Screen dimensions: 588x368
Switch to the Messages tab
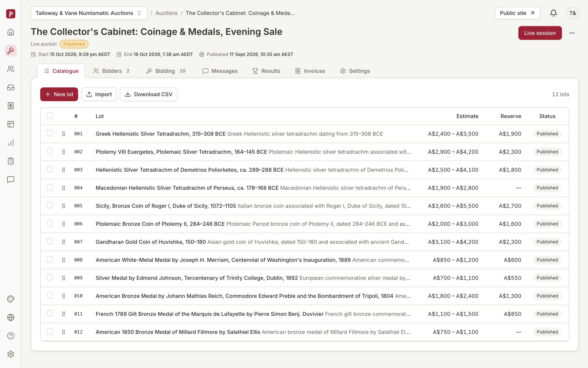pyautogui.click(x=220, y=71)
